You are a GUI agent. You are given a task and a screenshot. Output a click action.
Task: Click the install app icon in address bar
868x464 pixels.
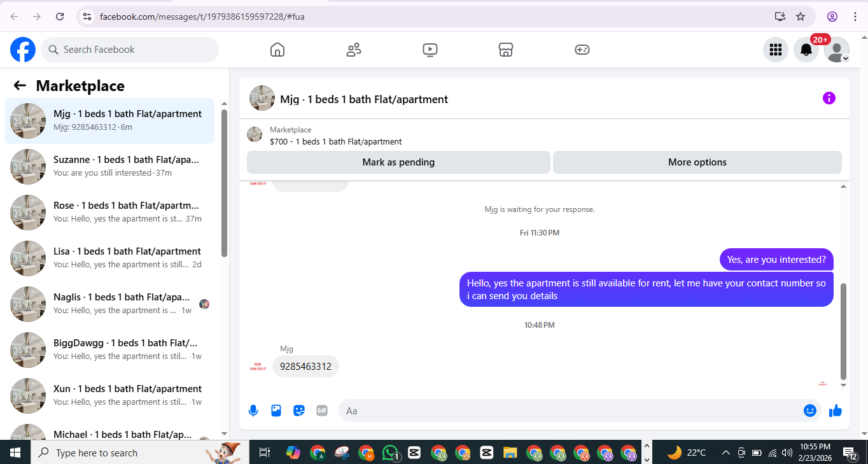coord(780,17)
